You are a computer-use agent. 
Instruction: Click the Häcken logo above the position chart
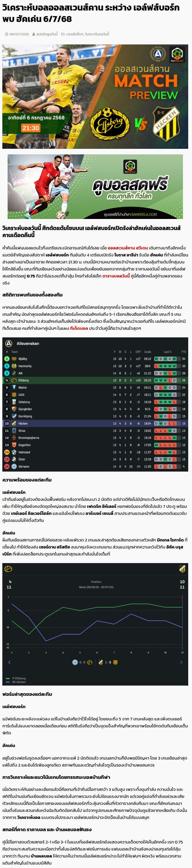tap(182, 569)
